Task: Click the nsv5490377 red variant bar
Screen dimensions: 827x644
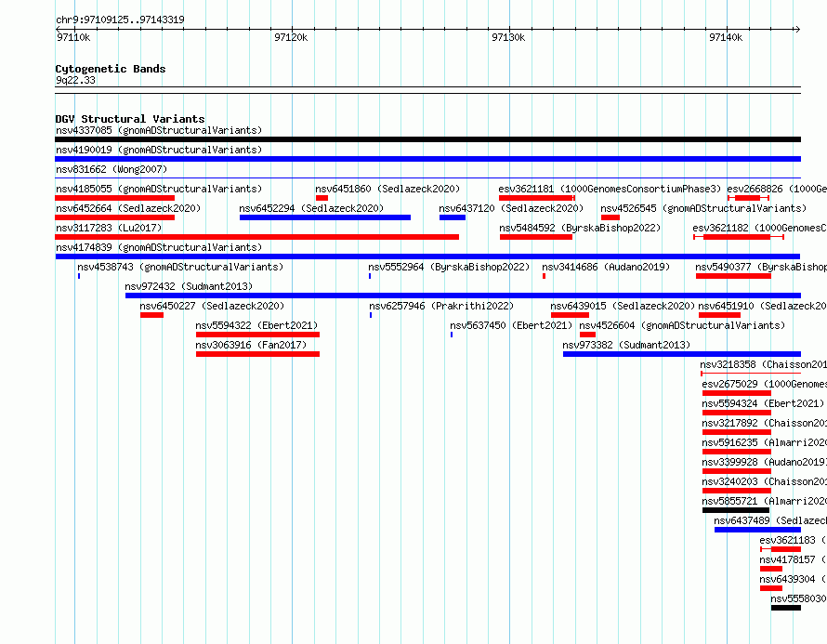Action: [734, 276]
